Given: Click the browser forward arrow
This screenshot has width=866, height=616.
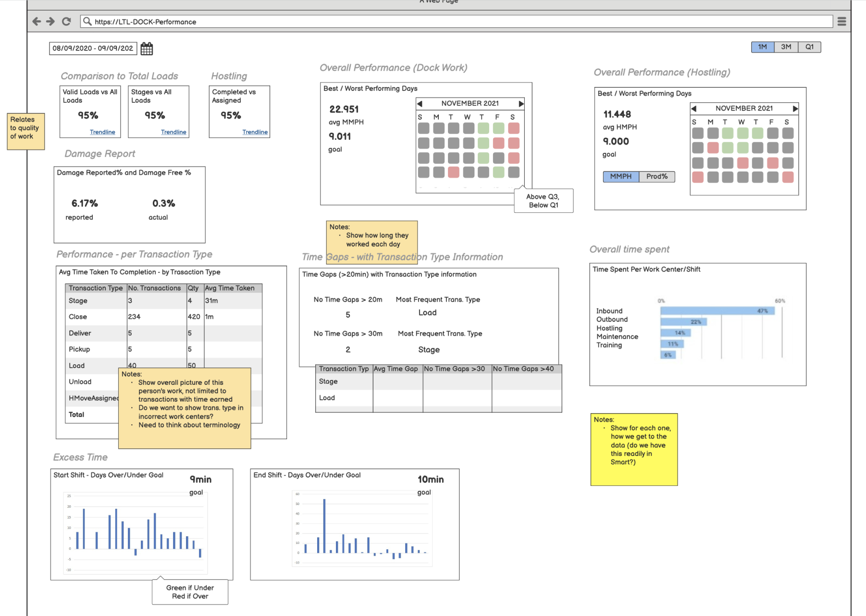Looking at the screenshot, I should point(50,22).
